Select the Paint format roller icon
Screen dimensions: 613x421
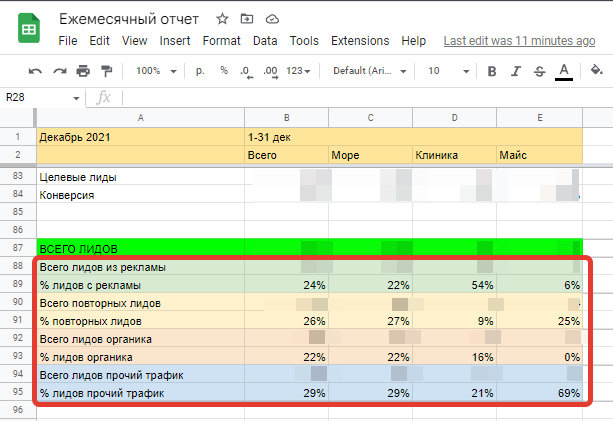(x=106, y=71)
